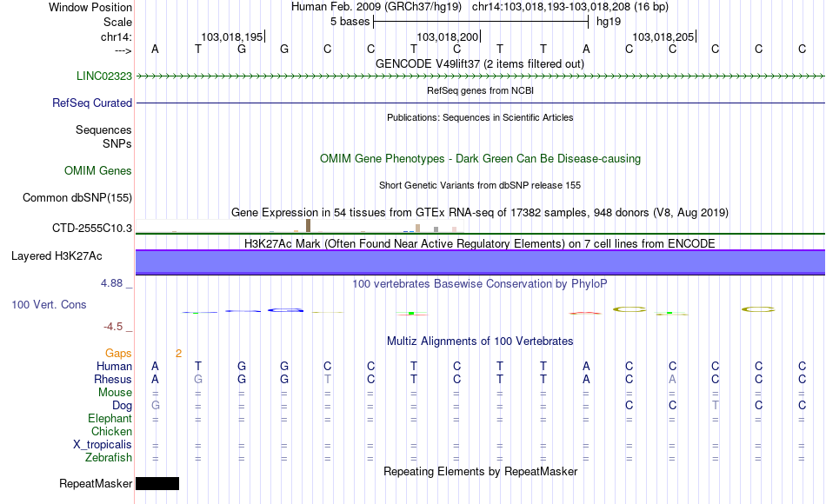Click the OMIM Gene Phenotypes track title

click(x=481, y=158)
